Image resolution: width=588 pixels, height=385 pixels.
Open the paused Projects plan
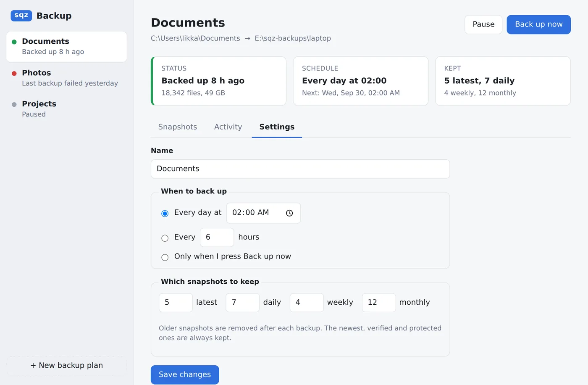click(66, 109)
